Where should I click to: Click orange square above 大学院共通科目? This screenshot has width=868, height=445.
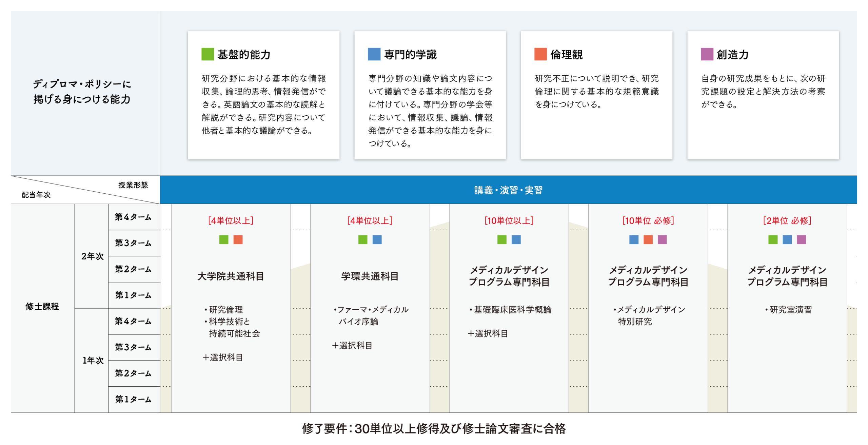[x=238, y=240]
